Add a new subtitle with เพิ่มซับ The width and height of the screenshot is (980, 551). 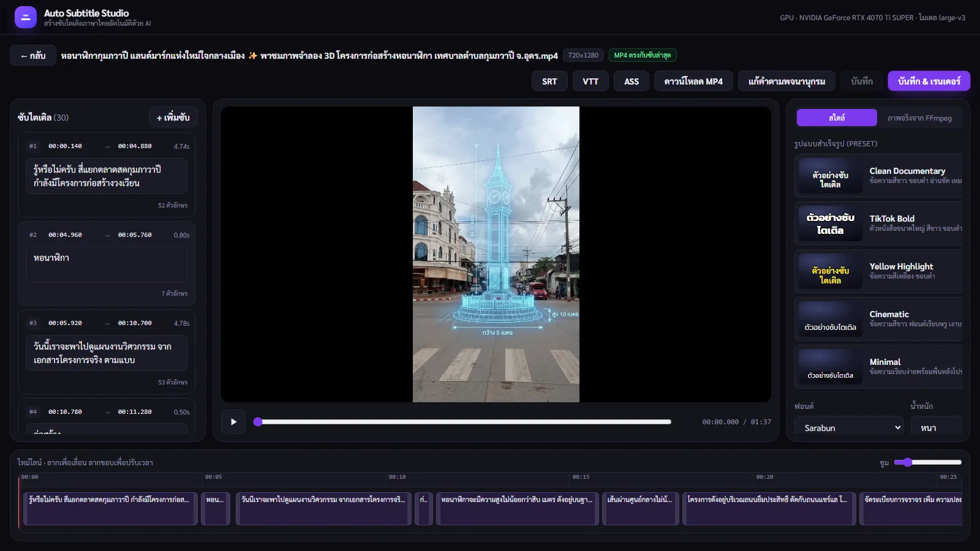(173, 117)
